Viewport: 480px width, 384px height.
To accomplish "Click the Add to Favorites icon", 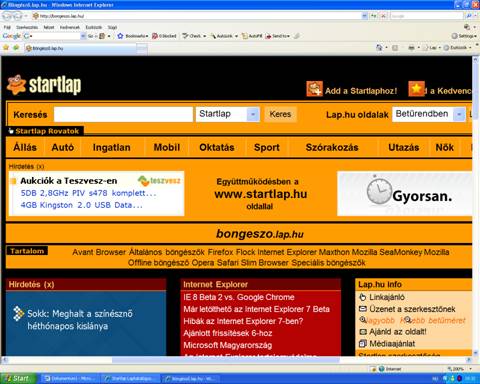I will click(16, 48).
